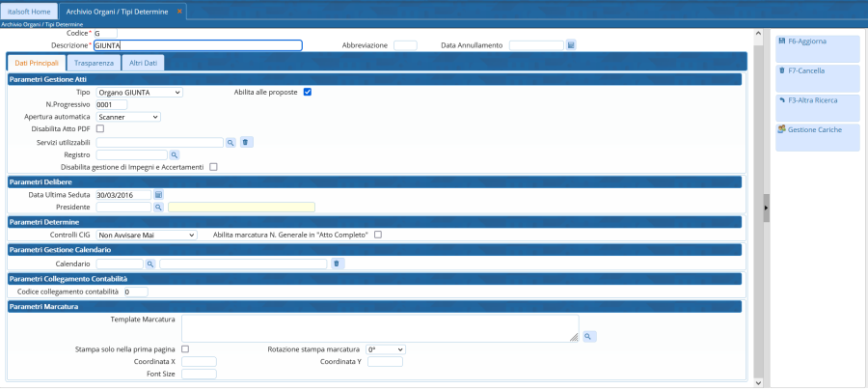Switch to the Trasparenza tab

pyautogui.click(x=95, y=63)
